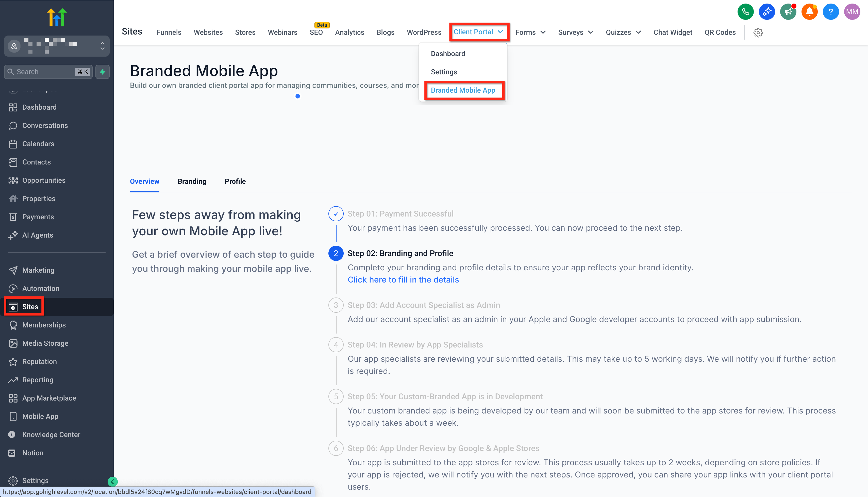Open the Ask AI sparkle icon
868x497 pixels.
[x=767, y=12]
